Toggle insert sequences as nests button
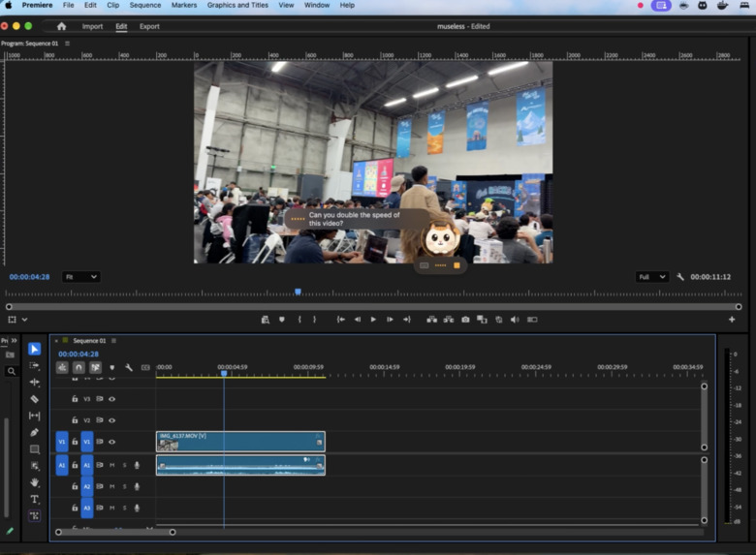756x555 pixels. pyautogui.click(x=62, y=368)
